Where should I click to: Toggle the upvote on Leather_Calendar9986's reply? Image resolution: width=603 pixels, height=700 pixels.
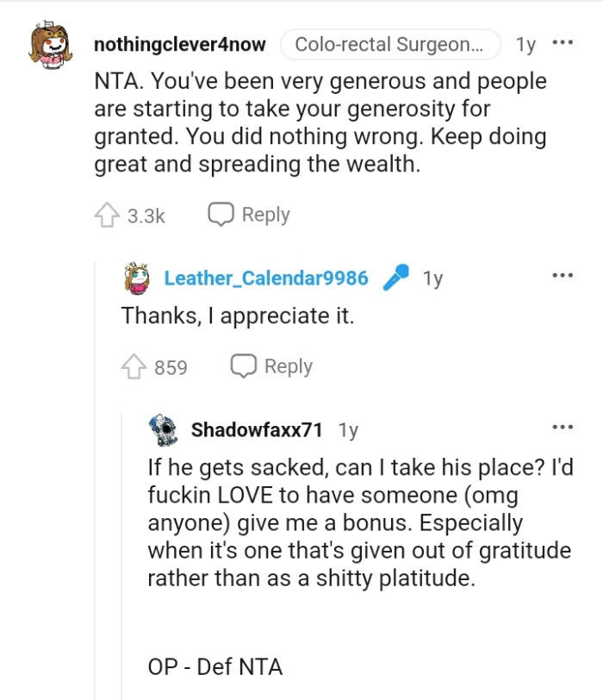[134, 366]
